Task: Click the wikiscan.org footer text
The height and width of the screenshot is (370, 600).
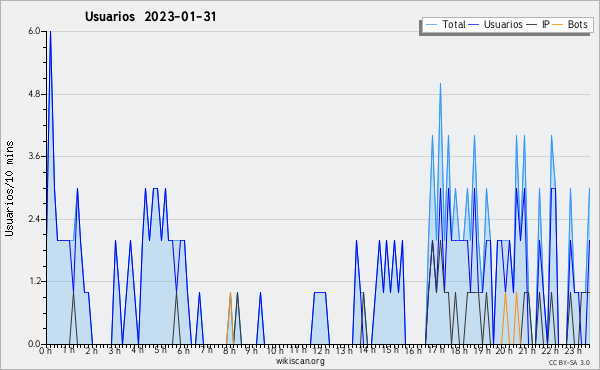Action: [x=300, y=361]
